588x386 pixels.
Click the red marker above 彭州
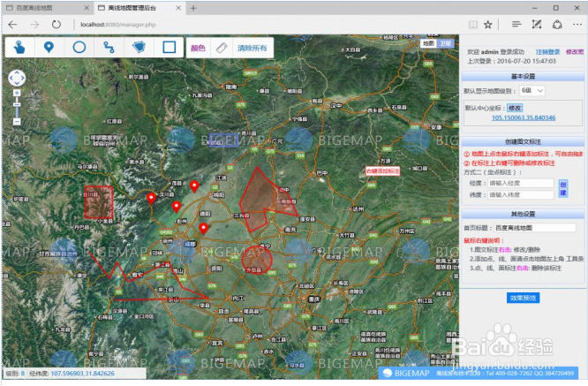(x=177, y=207)
